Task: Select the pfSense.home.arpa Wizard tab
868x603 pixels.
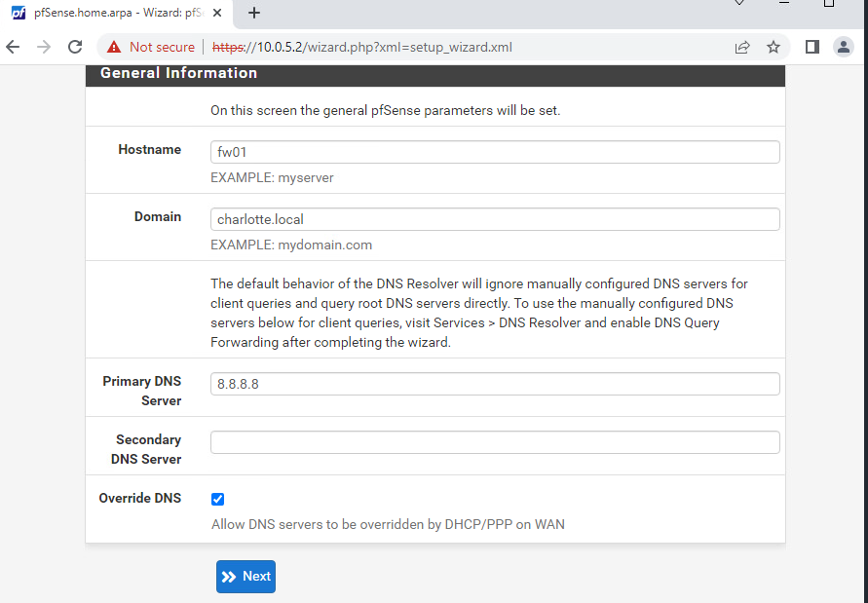Action: coord(116,14)
